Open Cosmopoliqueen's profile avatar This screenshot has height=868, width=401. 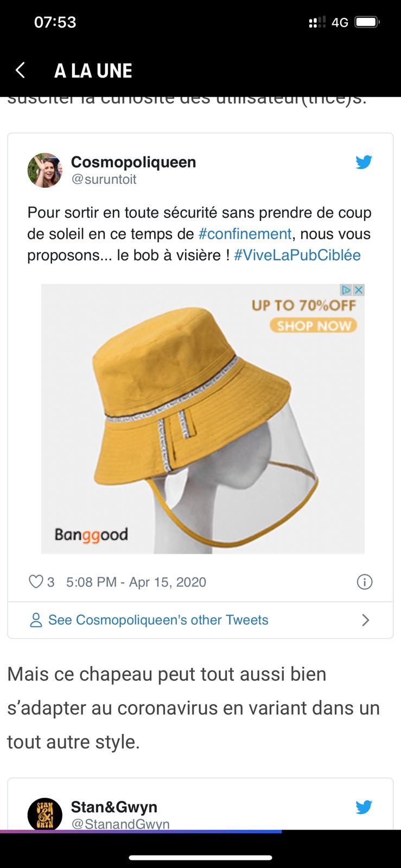pos(45,170)
